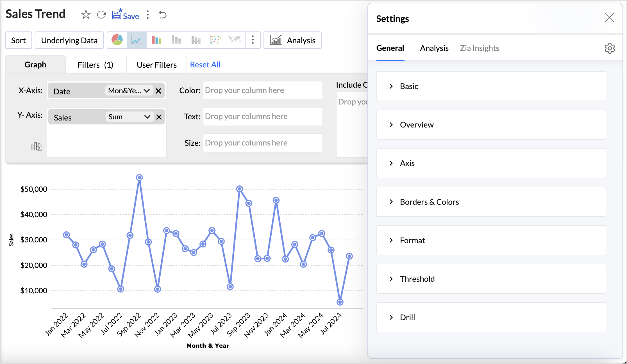Select the line chart type icon

coord(137,40)
